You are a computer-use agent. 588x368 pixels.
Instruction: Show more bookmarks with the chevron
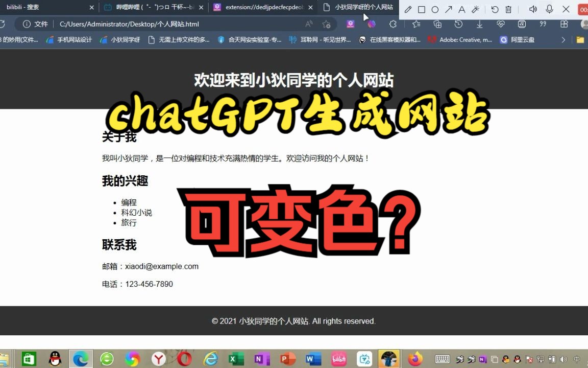pos(563,40)
